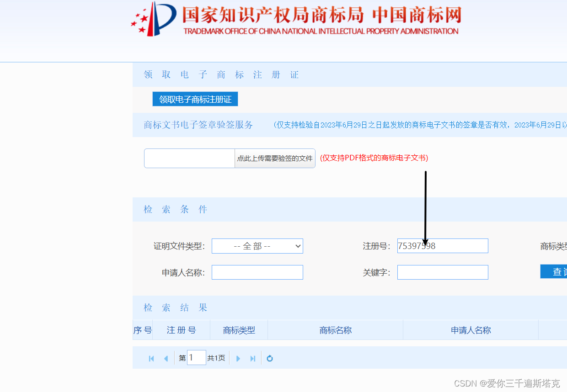Click the 注册号 input field

[x=443, y=246]
